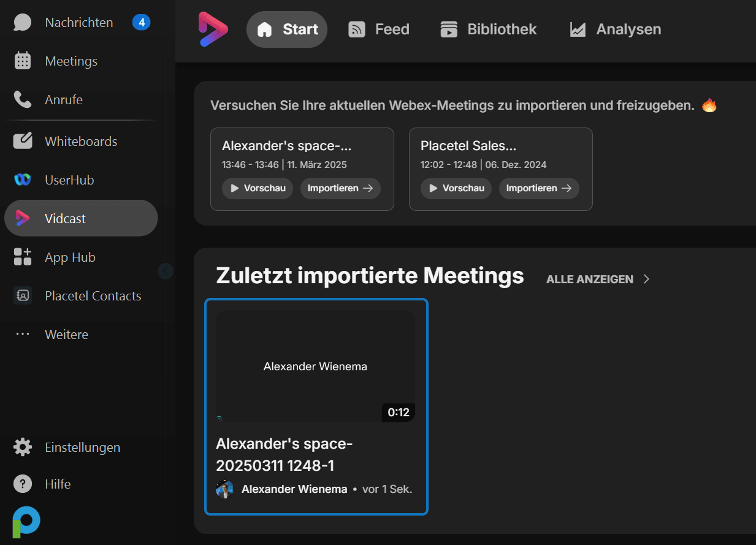Open the Meetings calendar icon
The image size is (756, 545).
pyautogui.click(x=23, y=61)
